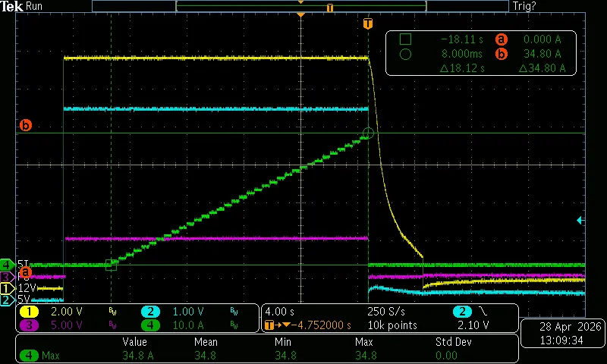Toggle the green channel 4 10.0 A badge
Viewport: 607px width, 364px height.
[x=151, y=325]
